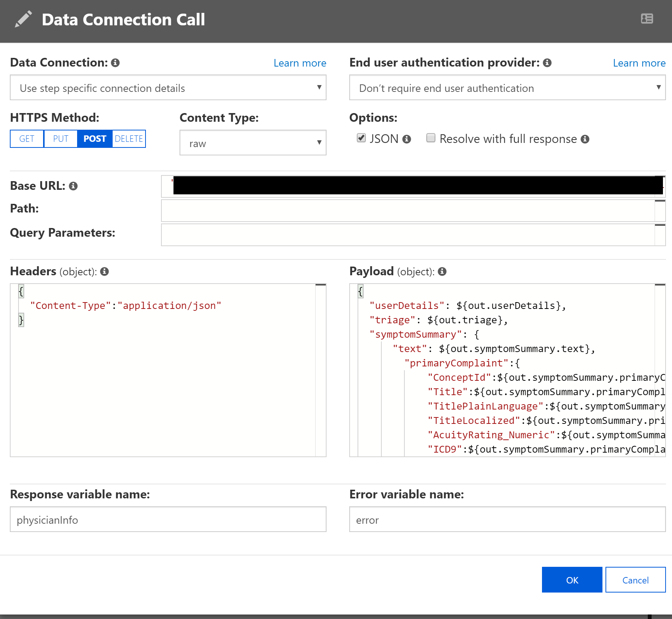This screenshot has height=619, width=672.
Task: Click the "ICD9" line in Payload
Action: click(x=546, y=449)
